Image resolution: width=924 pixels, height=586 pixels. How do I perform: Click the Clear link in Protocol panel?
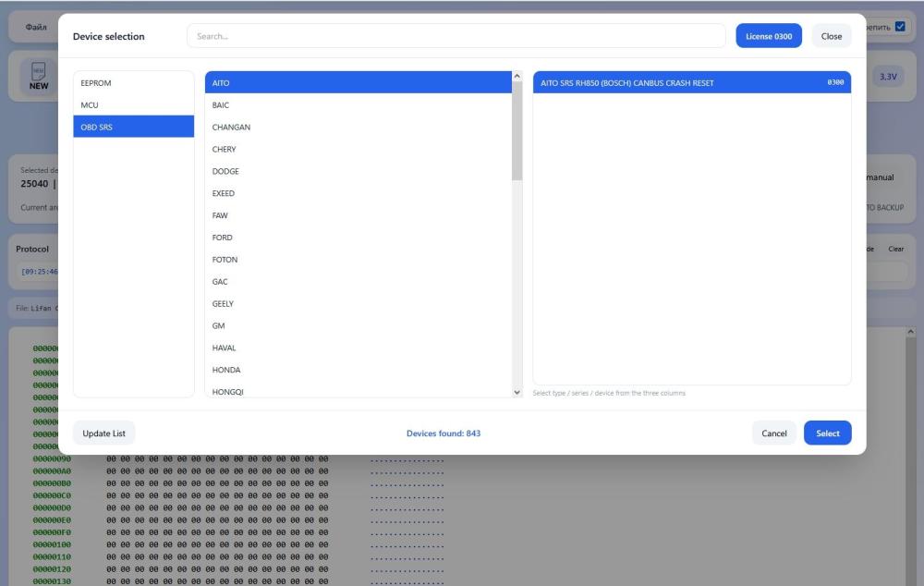(x=895, y=249)
